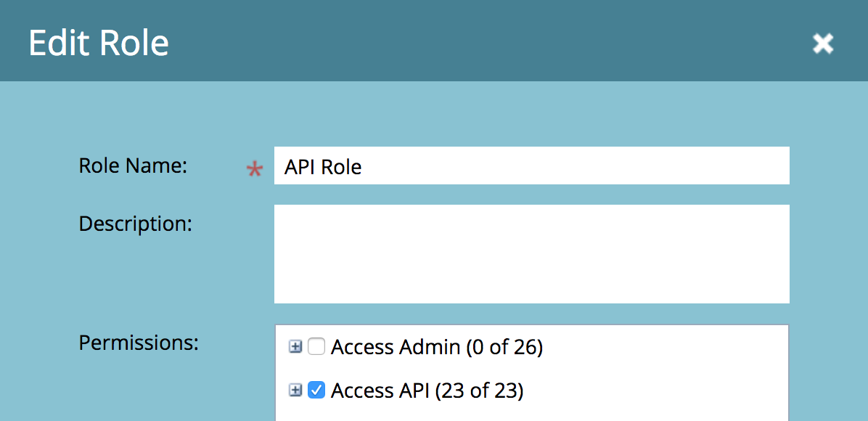Click the "API Role" text in field
Screen dimensions: 868x421
[x=323, y=167]
